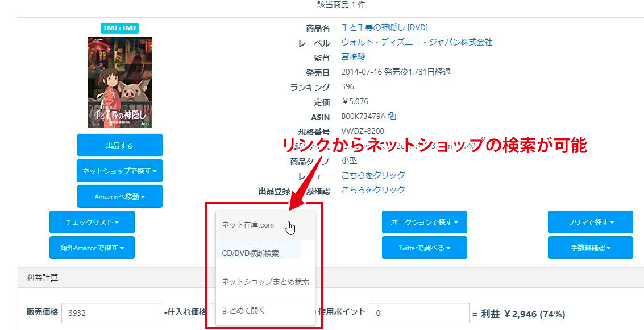Viewport: 644px width, 330px height.
Task: Expand the Twitterで調べる dropdown
Action: [424, 247]
